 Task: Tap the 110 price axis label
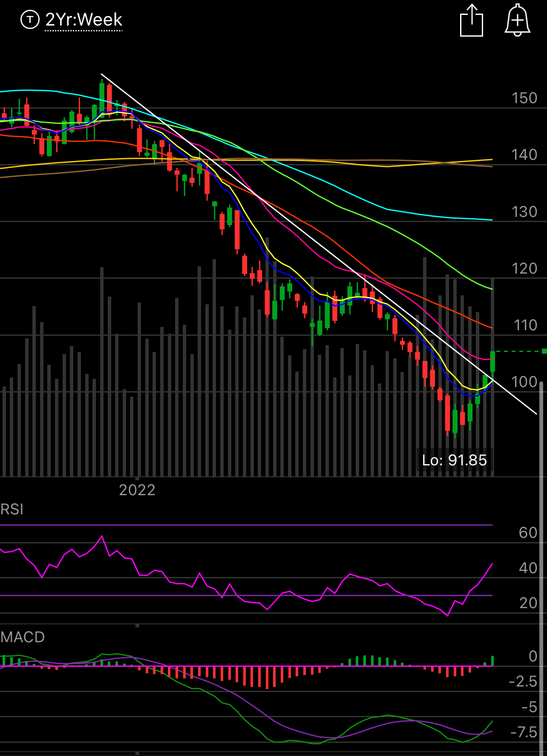pos(525,325)
